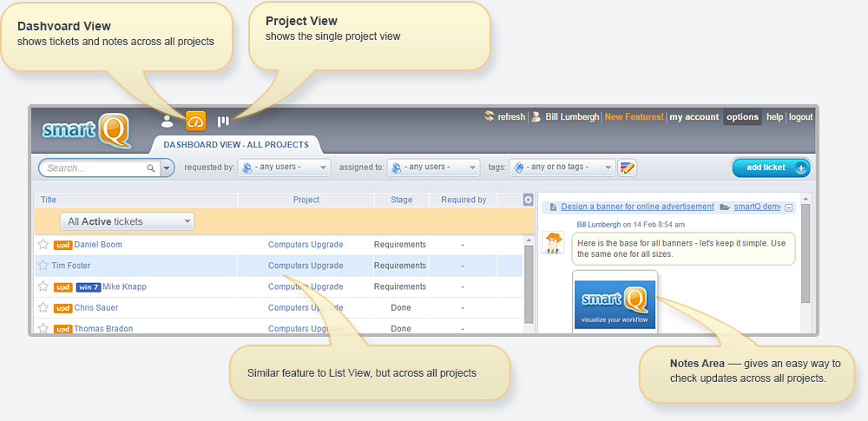Viewport: 868px width, 421px height.
Task: Open the assigned to users dropdown
Action: coord(433,168)
